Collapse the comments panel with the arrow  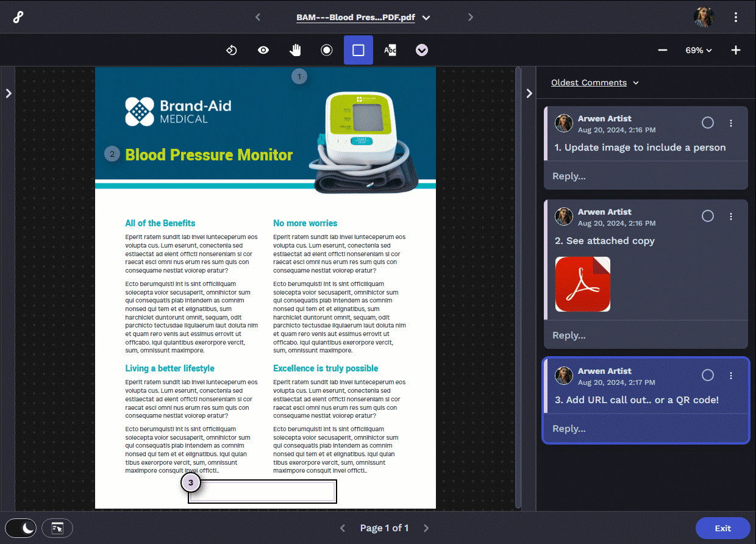click(x=529, y=93)
